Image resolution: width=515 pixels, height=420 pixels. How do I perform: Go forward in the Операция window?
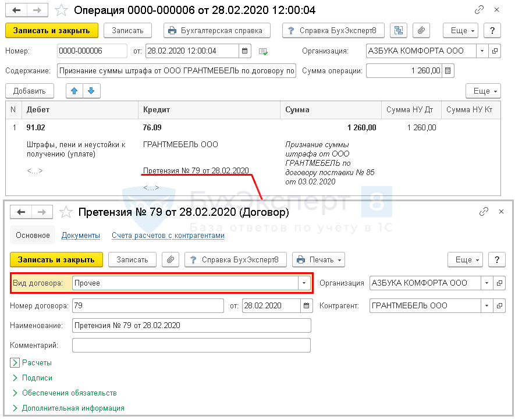[37, 10]
